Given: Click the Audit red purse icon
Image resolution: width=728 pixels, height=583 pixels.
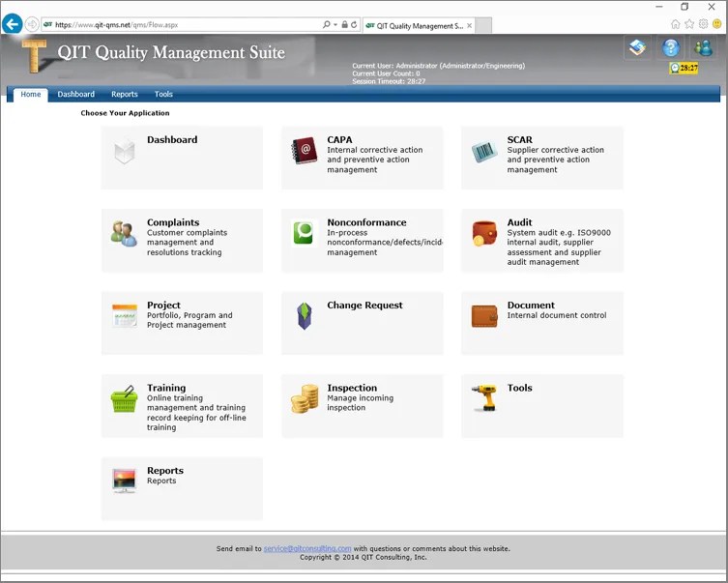Looking at the screenshot, I should coord(484,233).
